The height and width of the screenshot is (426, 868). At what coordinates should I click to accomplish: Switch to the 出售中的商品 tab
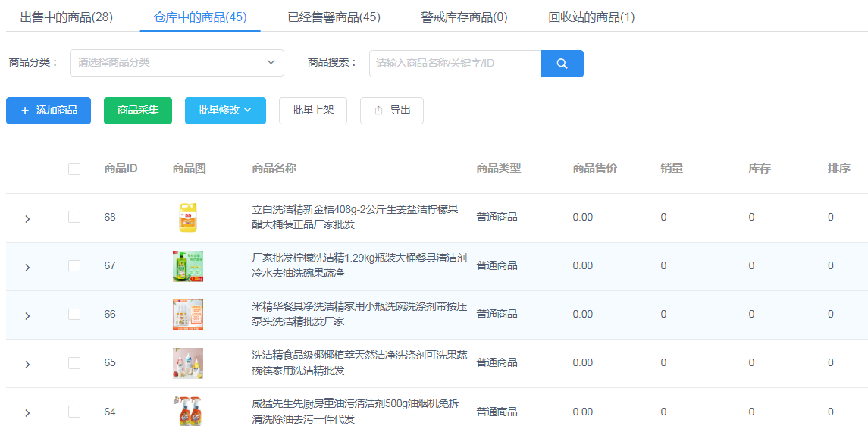[67, 17]
